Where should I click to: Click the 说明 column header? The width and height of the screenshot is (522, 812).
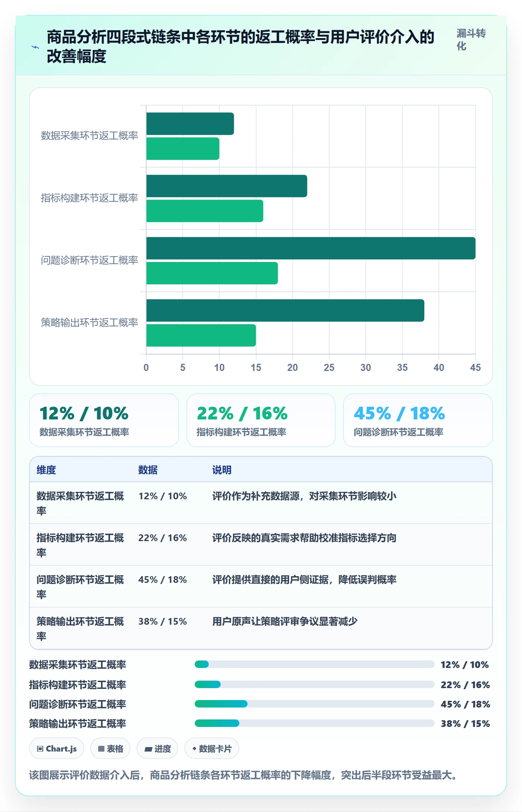(x=222, y=470)
